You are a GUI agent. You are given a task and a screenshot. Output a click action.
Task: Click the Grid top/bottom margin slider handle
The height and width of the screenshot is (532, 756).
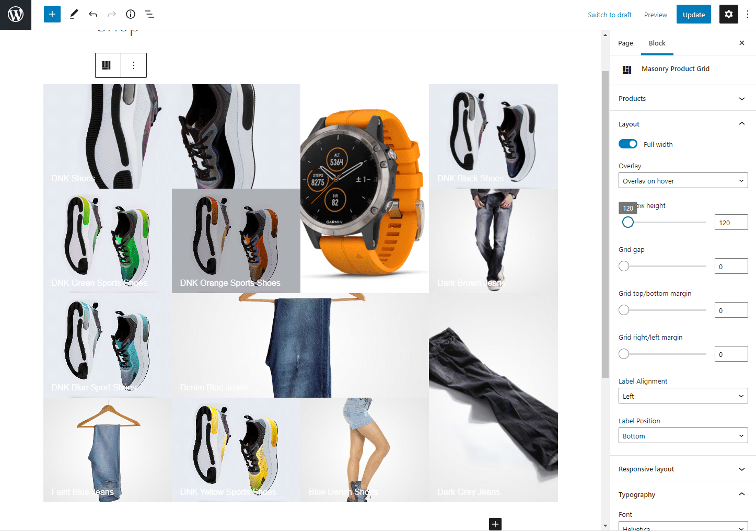tap(624, 310)
